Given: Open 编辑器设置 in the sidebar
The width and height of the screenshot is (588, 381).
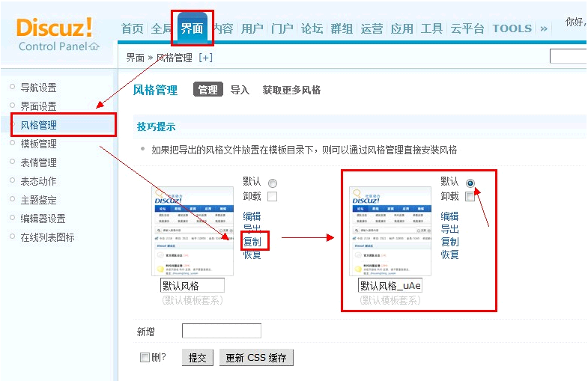Looking at the screenshot, I should (43, 219).
